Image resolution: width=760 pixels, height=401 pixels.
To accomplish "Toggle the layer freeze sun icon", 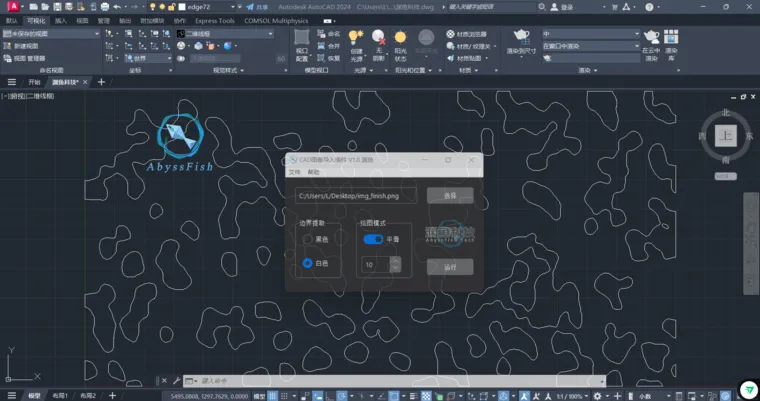I will pyautogui.click(x=162, y=7).
